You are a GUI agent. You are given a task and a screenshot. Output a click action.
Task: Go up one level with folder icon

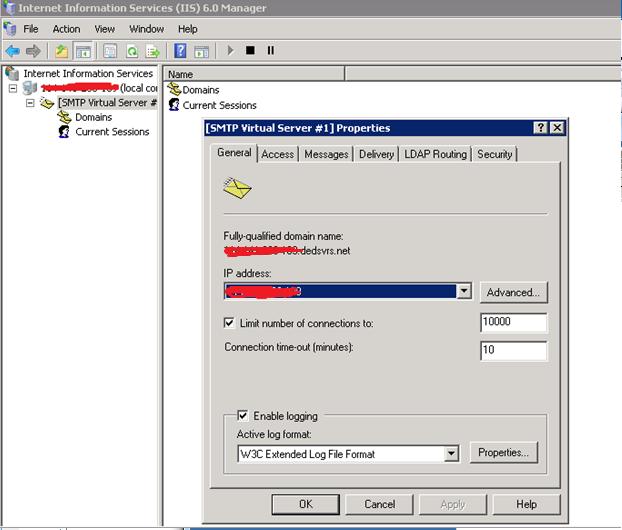61,51
